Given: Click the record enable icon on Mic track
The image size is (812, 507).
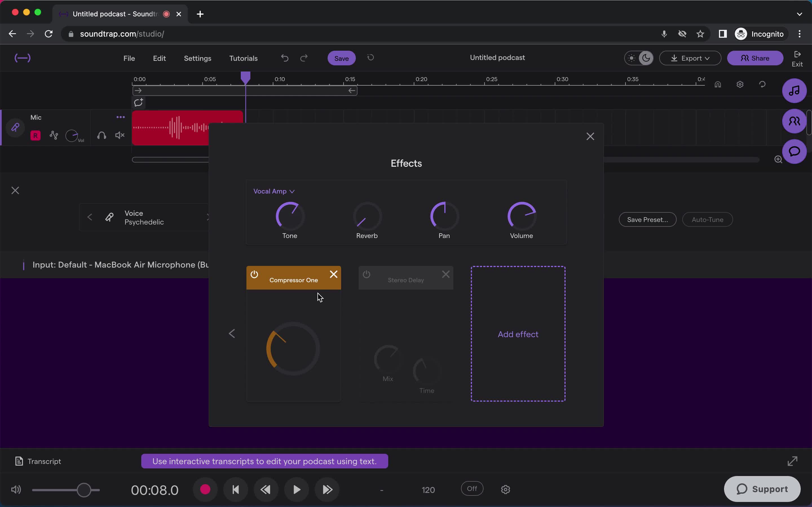Looking at the screenshot, I should pyautogui.click(x=35, y=135).
